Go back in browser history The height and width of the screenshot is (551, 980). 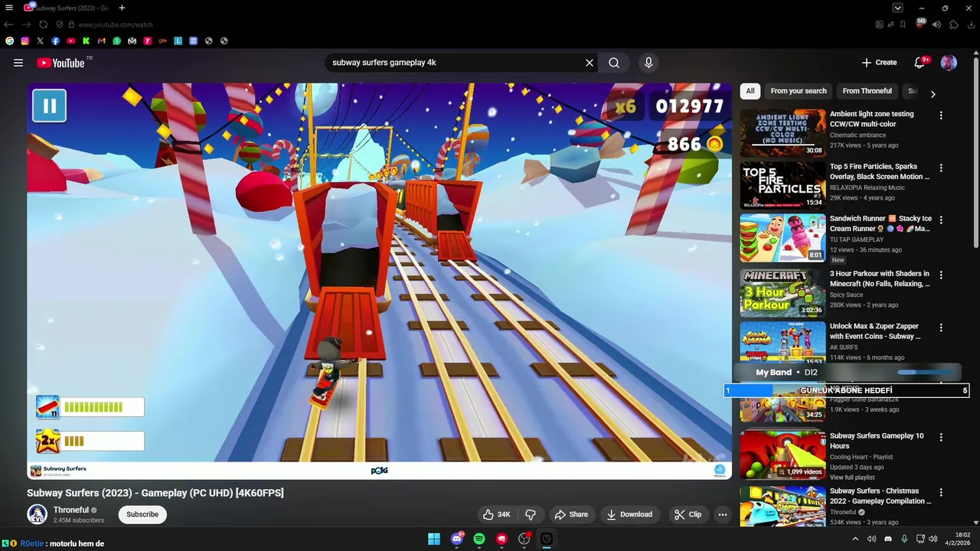(x=9, y=24)
